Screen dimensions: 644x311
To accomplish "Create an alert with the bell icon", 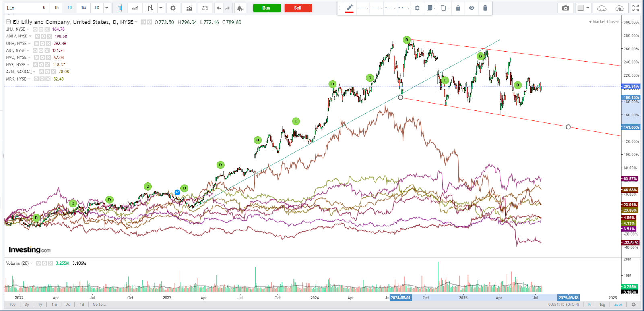I will pos(240,8).
